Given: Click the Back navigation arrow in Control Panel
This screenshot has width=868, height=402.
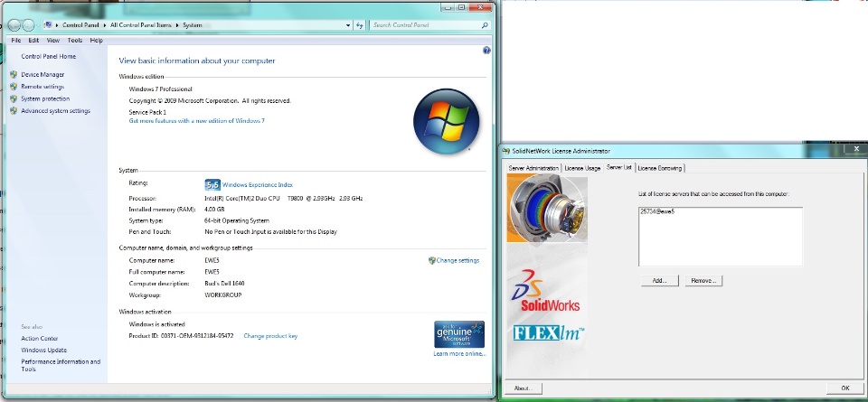Looking at the screenshot, I should 14,25.
